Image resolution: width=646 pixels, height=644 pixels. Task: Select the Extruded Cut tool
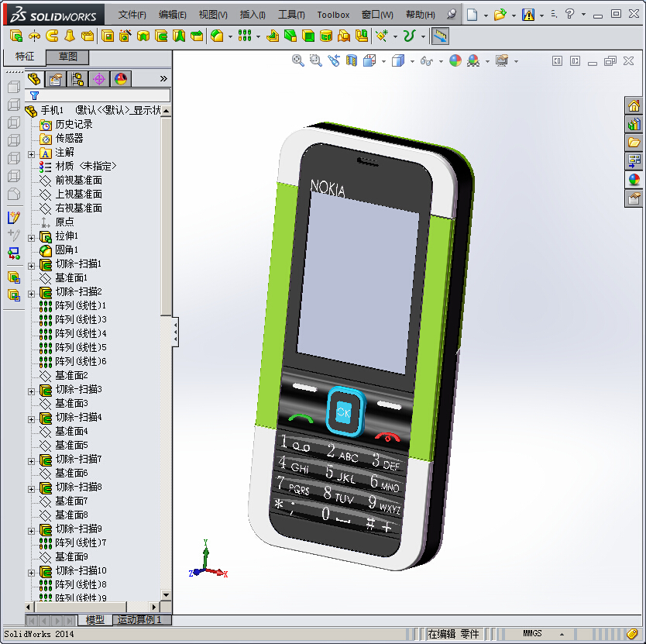click(108, 36)
